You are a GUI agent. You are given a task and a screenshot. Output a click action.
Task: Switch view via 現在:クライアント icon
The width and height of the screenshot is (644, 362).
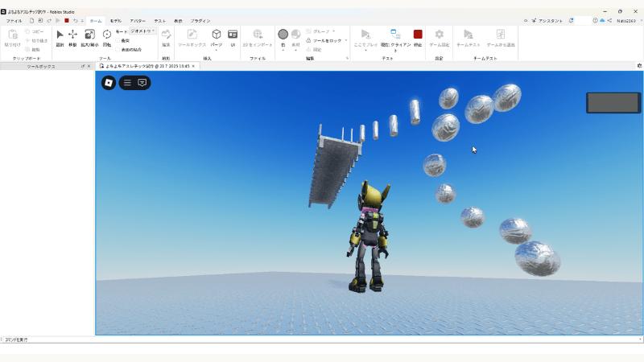[x=395, y=34]
